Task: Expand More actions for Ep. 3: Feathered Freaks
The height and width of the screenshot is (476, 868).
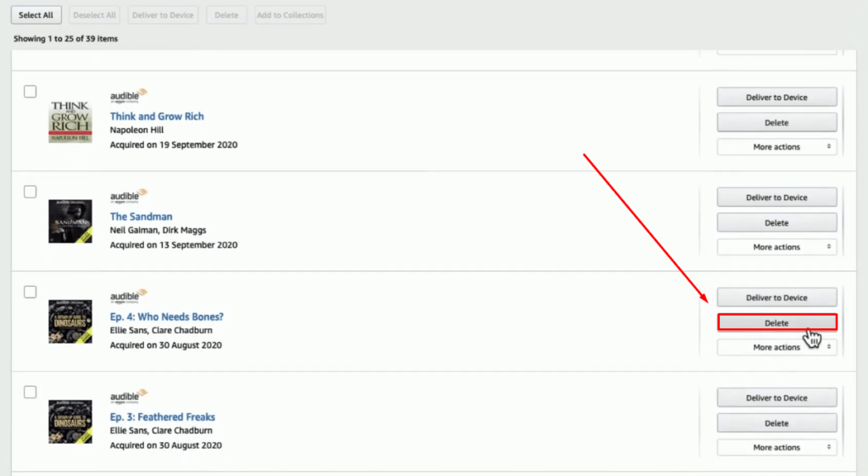Action: coord(776,448)
